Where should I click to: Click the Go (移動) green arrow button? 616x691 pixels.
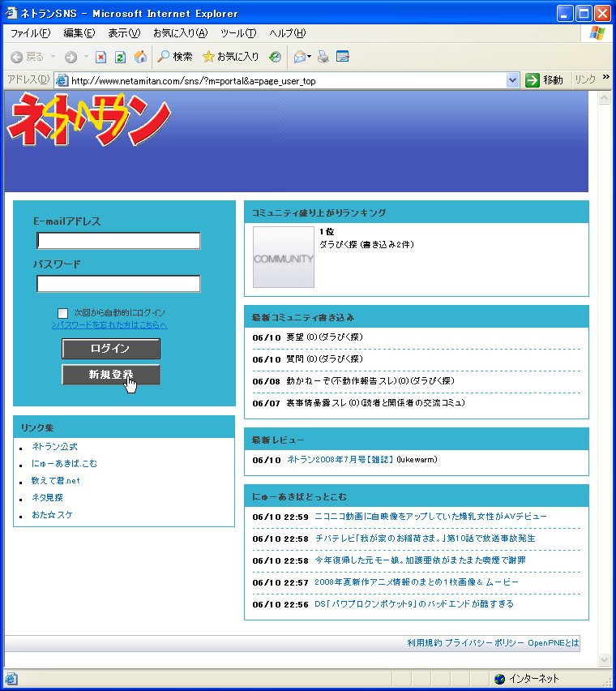544,79
